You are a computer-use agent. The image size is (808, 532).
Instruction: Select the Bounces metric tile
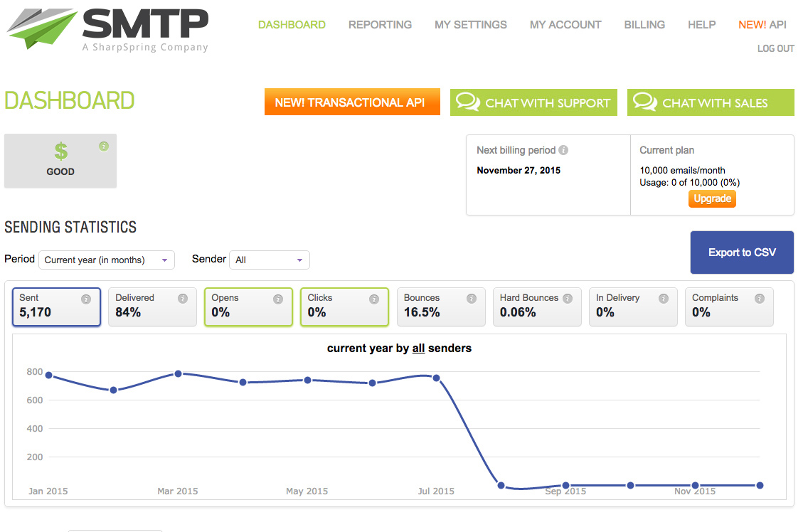(x=440, y=307)
